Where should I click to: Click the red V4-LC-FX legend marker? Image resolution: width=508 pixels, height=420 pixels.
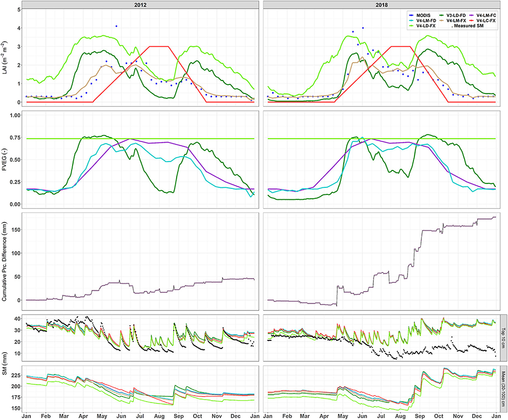coord(472,21)
